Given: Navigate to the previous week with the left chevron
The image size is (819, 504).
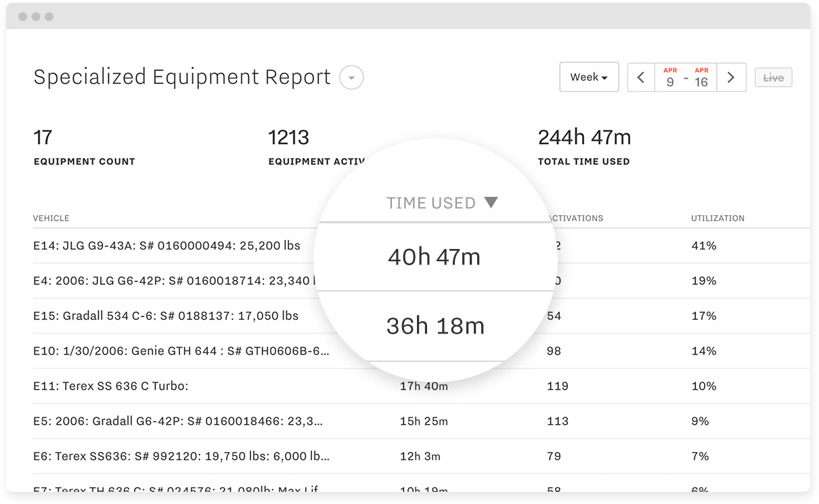Looking at the screenshot, I should (x=640, y=77).
